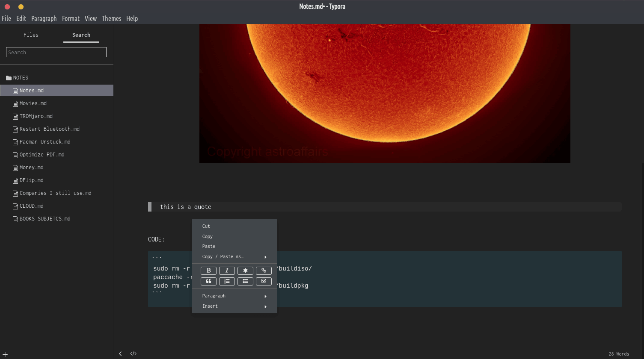Click the sun image in the document

(x=385, y=93)
